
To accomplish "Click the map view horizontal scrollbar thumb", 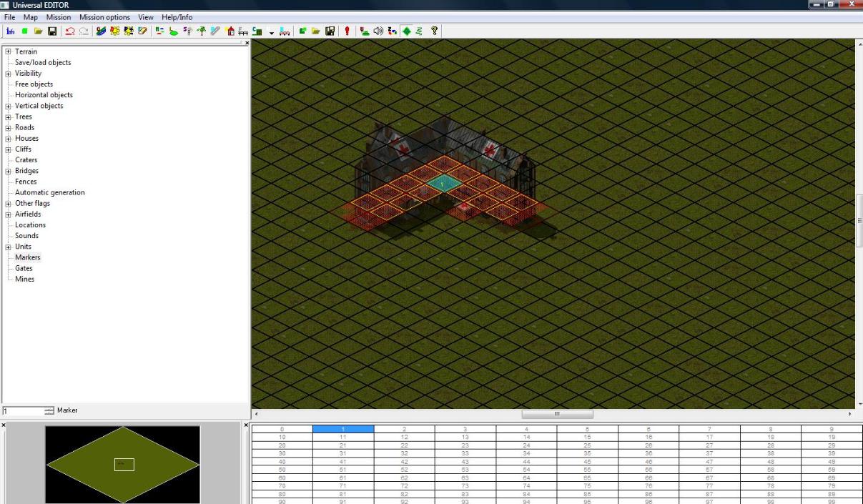I will tap(557, 414).
